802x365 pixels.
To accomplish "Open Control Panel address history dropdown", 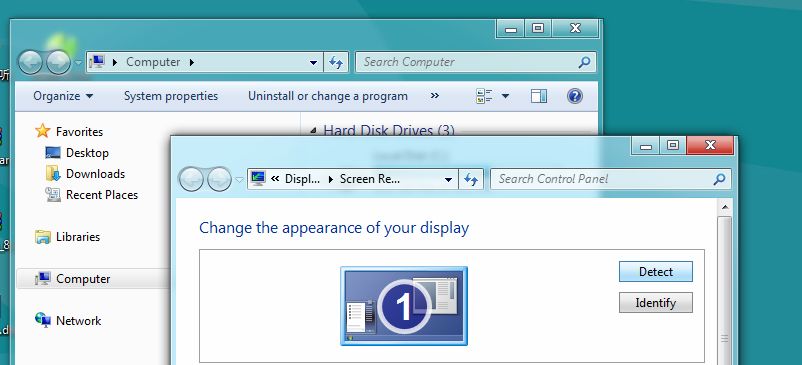I will (448, 180).
